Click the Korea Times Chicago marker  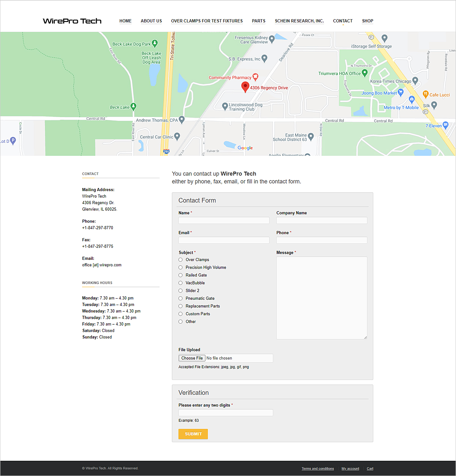pyautogui.click(x=415, y=81)
